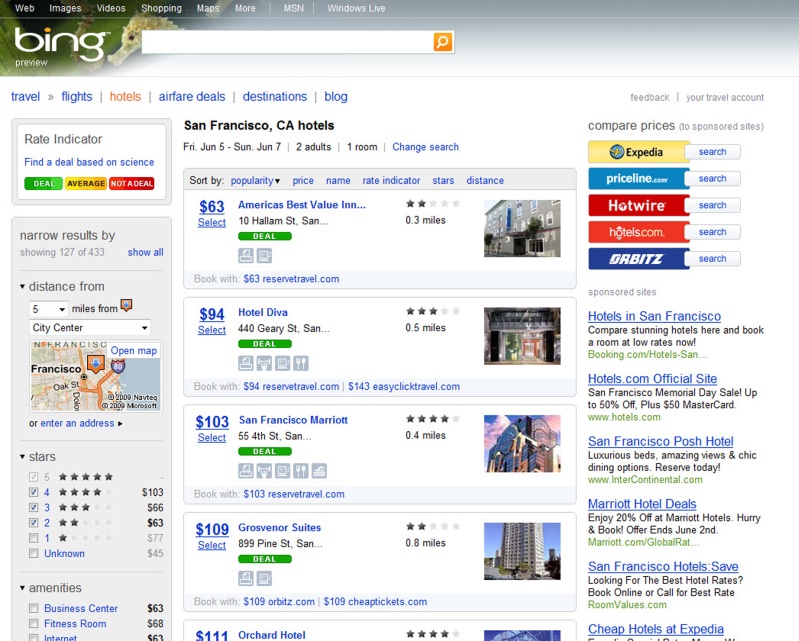Uncheck the 2 stars filter checkbox
Image resolution: width=799 pixels, height=641 pixels.
point(34,523)
